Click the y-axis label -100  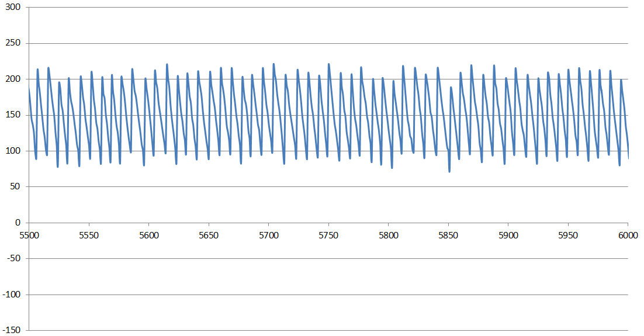11,295
